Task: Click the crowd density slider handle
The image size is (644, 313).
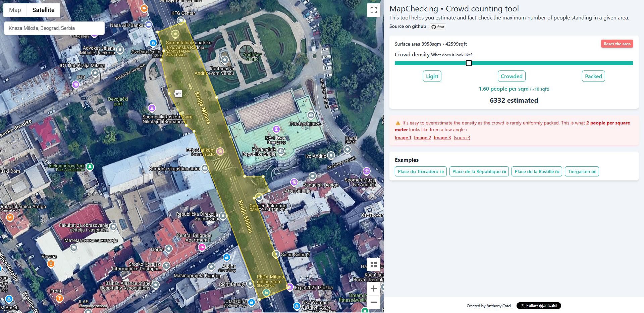Action: click(x=469, y=63)
